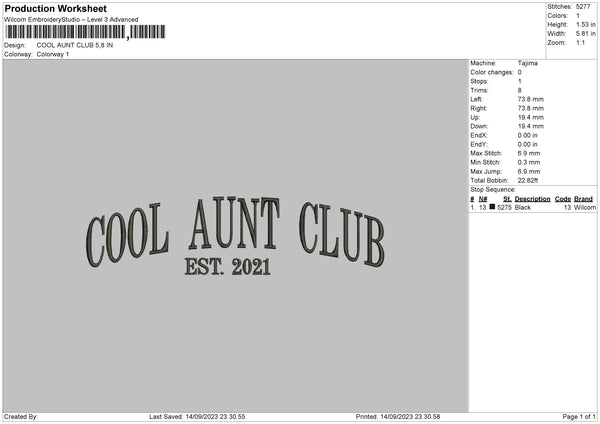Screen dimensions: 600x424
Task: Click the Production Worksheet title
Action: click(55, 8)
